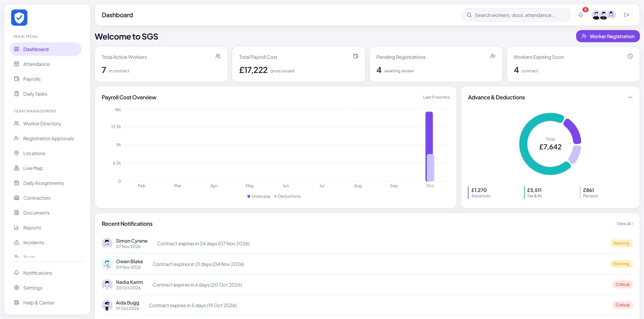Open Notifications from sidebar

click(46, 273)
